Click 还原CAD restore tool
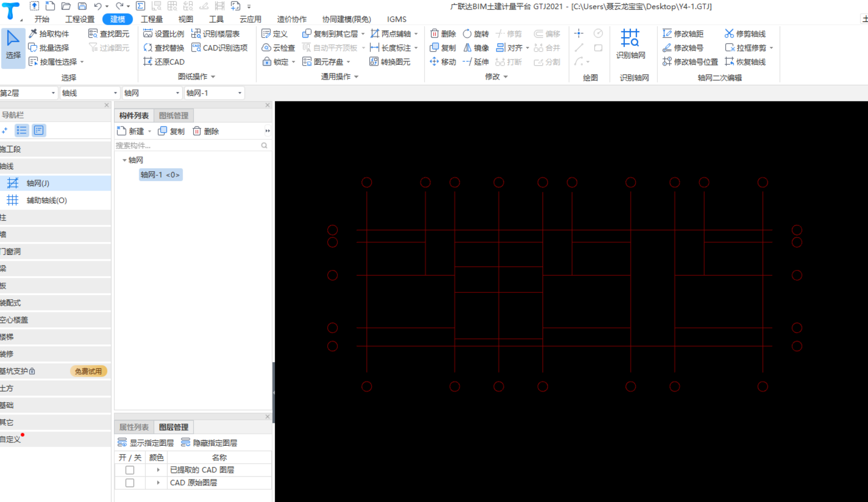The width and height of the screenshot is (868, 502). pos(164,62)
